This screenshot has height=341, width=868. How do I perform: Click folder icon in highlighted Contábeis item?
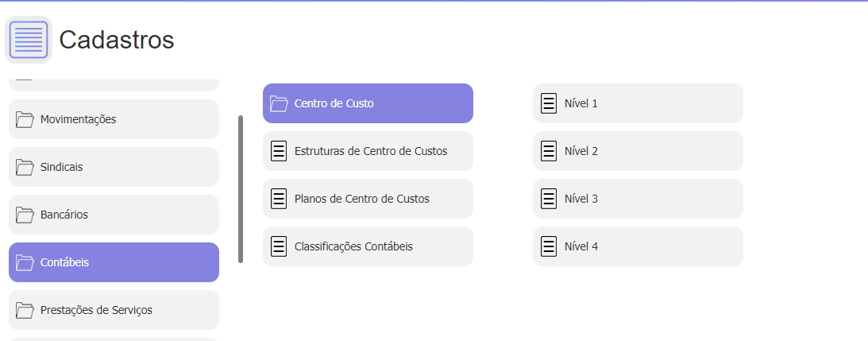25,262
